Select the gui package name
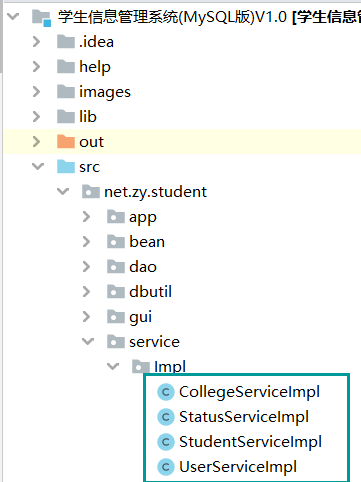This screenshot has height=482, width=361. pos(140,318)
